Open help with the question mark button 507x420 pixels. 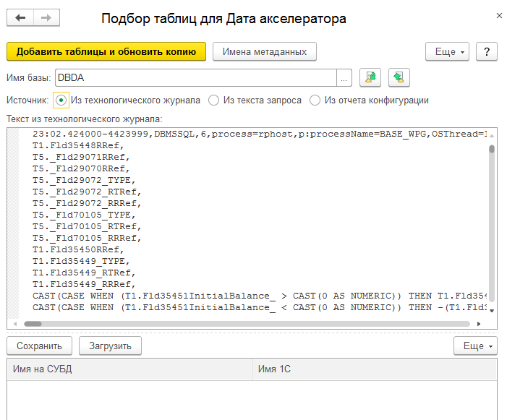click(487, 52)
